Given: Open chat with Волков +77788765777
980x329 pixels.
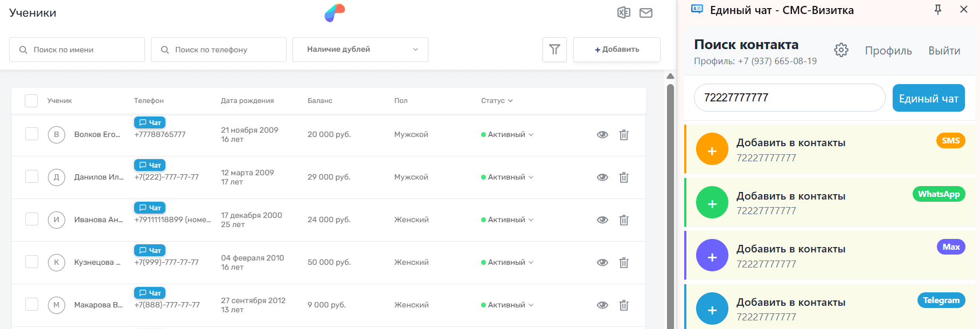Looking at the screenshot, I should pos(150,122).
